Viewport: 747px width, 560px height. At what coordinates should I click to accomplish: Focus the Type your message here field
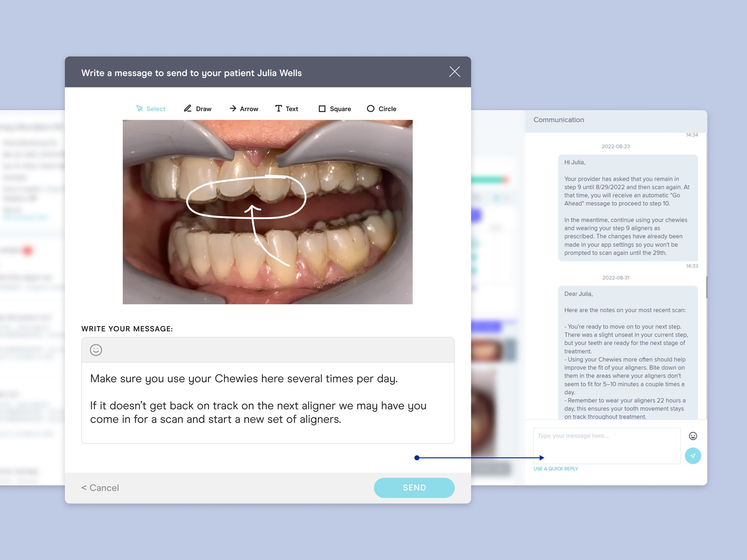(x=607, y=445)
